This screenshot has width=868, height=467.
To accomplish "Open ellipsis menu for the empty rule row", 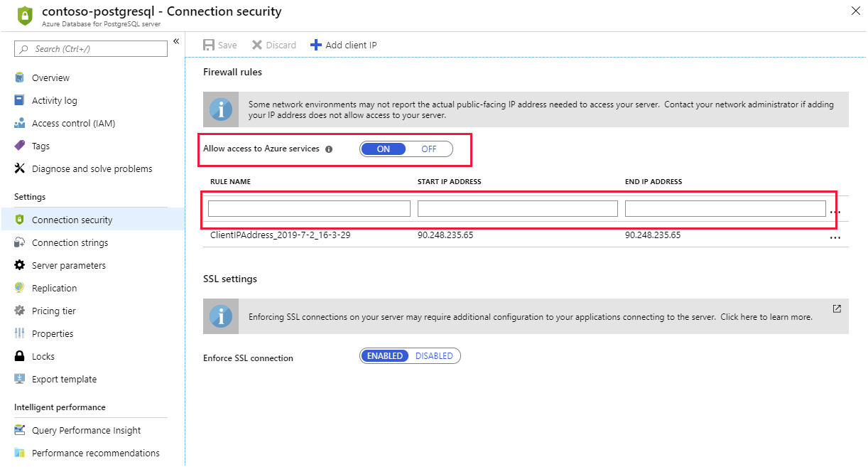I will tap(835, 212).
